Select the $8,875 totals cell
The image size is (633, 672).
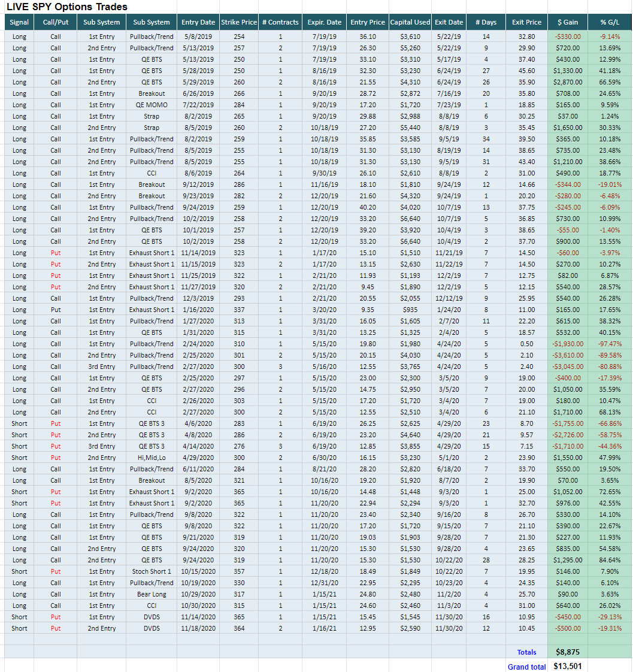[x=566, y=652]
